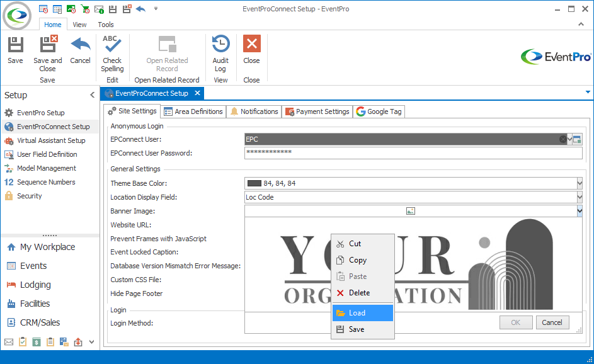This screenshot has height=364, width=594.
Task: Click the EventPro application logo button
Action: [x=16, y=16]
